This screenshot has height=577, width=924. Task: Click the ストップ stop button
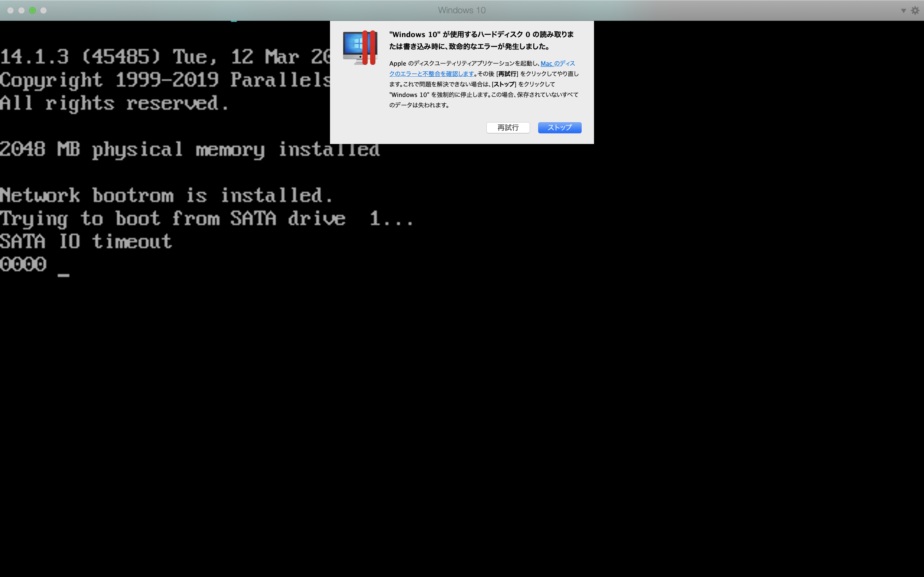pyautogui.click(x=559, y=127)
